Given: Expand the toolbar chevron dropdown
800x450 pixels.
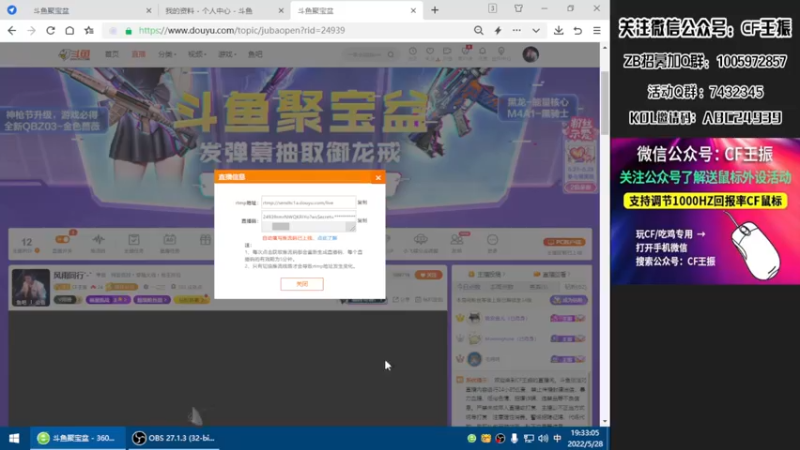Looking at the screenshot, I should 536,31.
